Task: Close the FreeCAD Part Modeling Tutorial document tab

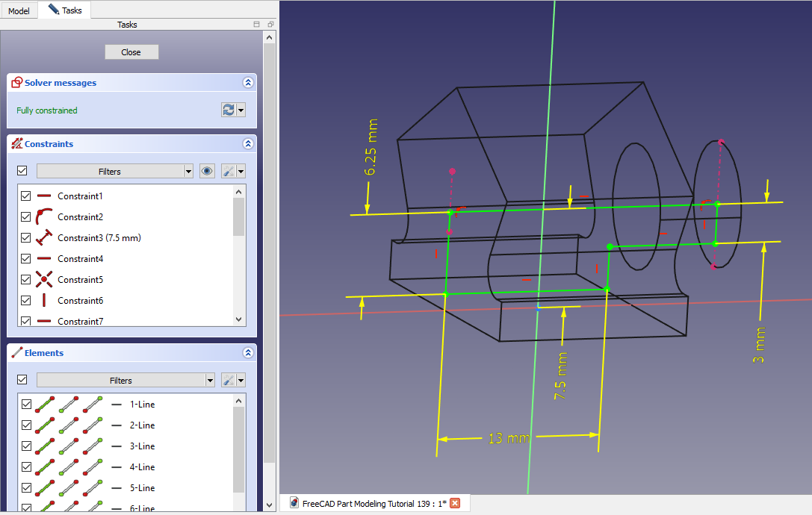Action: pyautogui.click(x=455, y=503)
